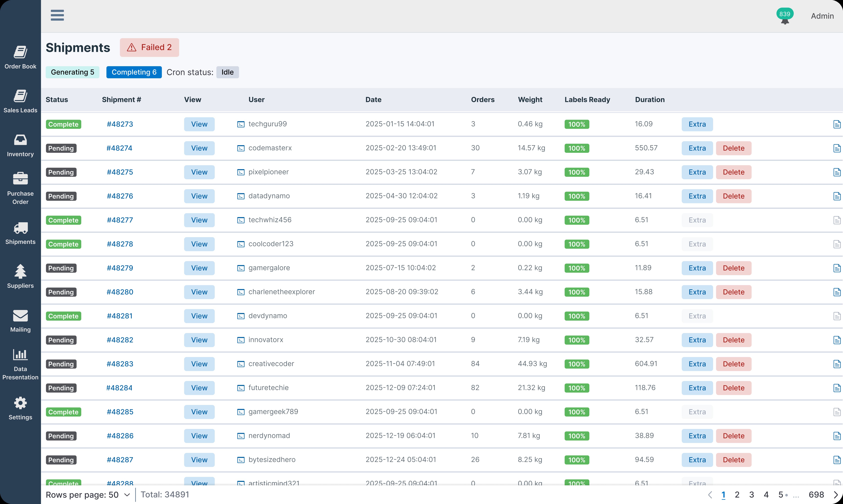This screenshot has height=504, width=843.
Task: Show the Failed 2 shipments
Action: 149,48
